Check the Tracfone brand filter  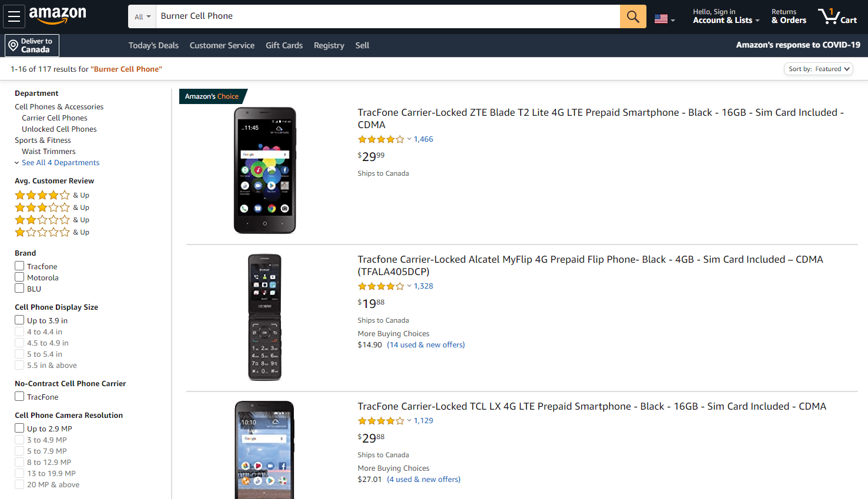pyautogui.click(x=19, y=266)
